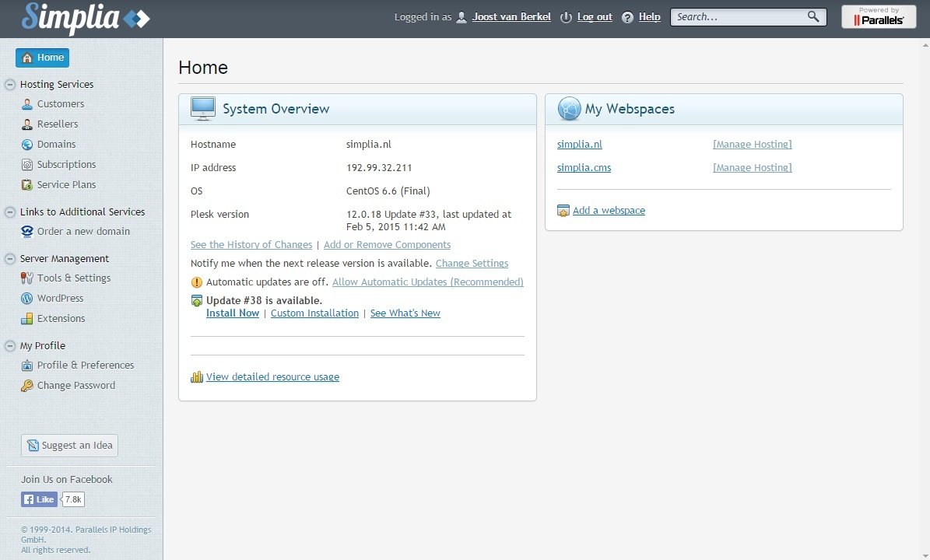
Task: Click See the History of Changes
Action: [x=251, y=245]
